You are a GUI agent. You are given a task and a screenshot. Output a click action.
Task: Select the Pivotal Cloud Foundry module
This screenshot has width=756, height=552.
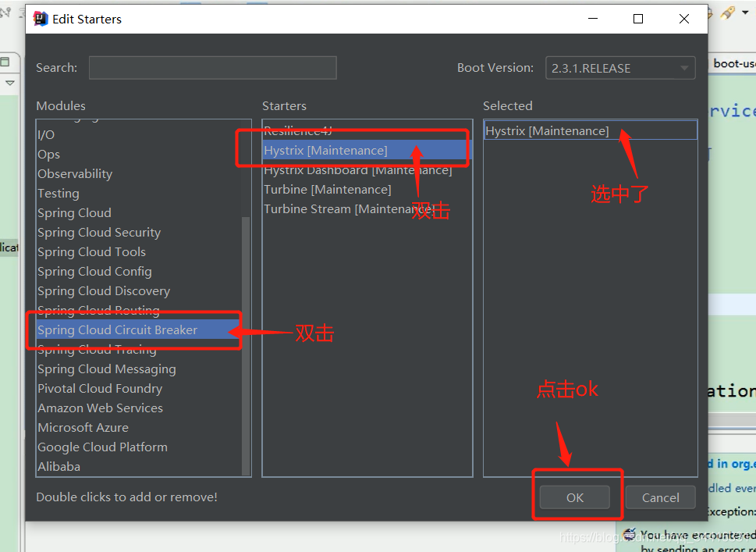(x=139, y=388)
